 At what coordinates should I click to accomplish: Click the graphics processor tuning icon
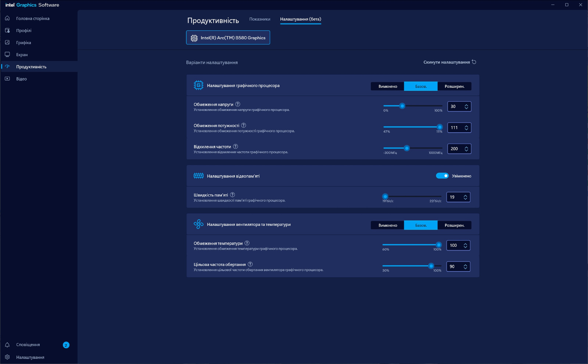[x=198, y=85]
